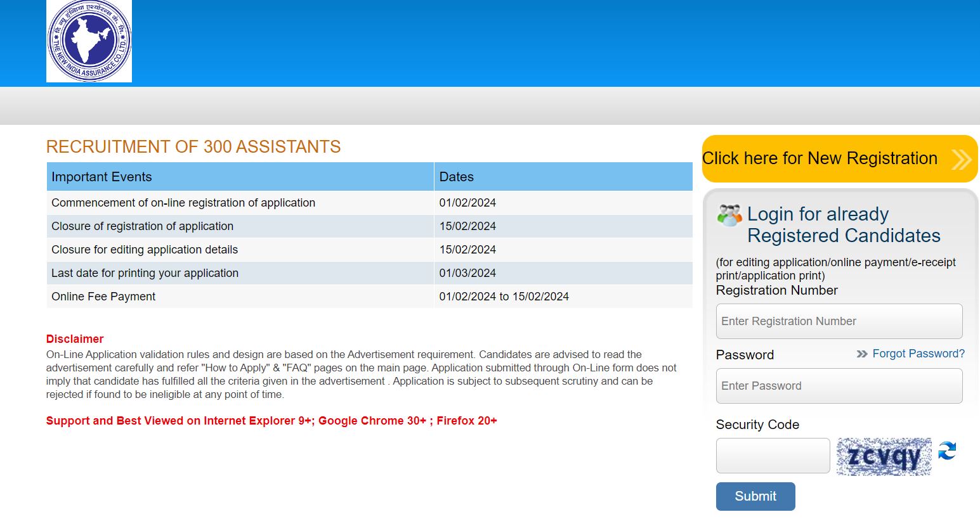The width and height of the screenshot is (980, 519).
Task: Click into the Security Code text box
Action: click(773, 456)
